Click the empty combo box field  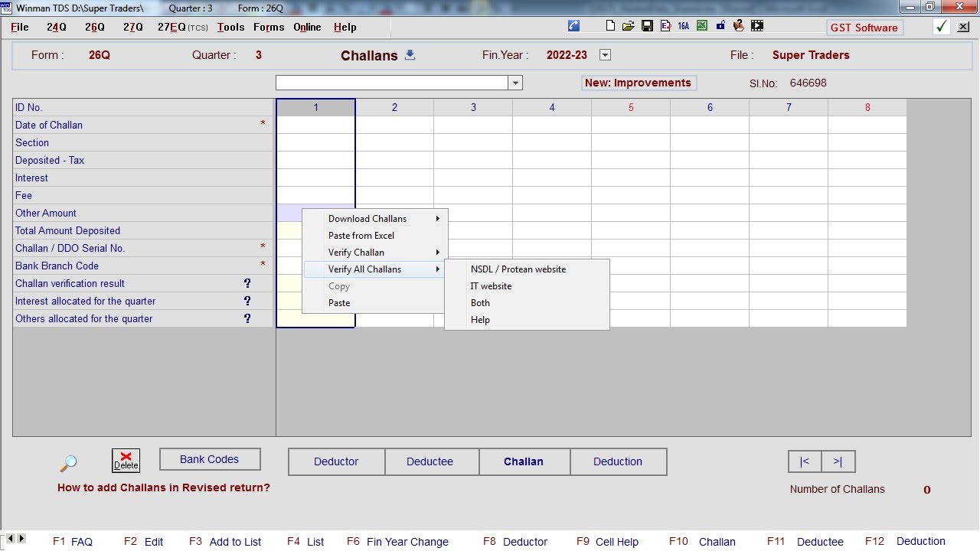(x=392, y=83)
